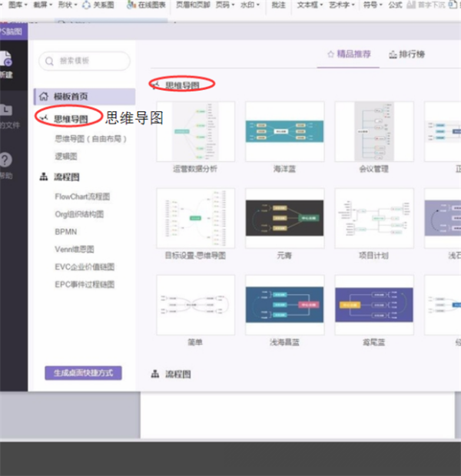Click the 搜索模板 search input field
This screenshot has width=461, height=476.
coord(85,61)
